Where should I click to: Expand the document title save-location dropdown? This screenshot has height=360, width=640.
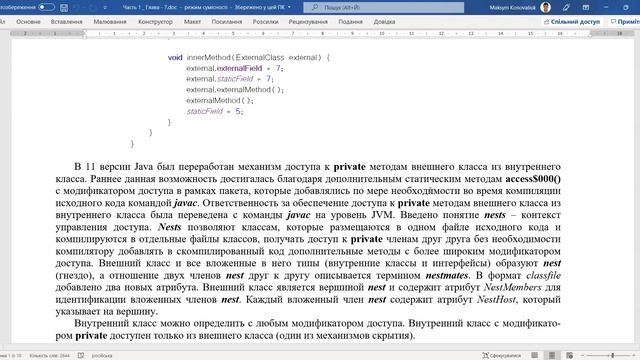tap(289, 7)
